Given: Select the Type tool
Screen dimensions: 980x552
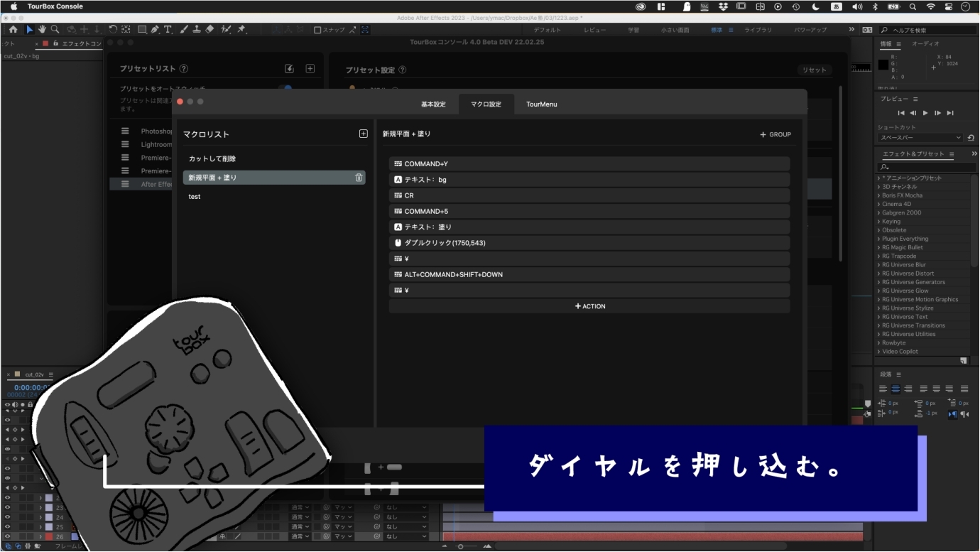Looking at the screenshot, I should tap(168, 30).
